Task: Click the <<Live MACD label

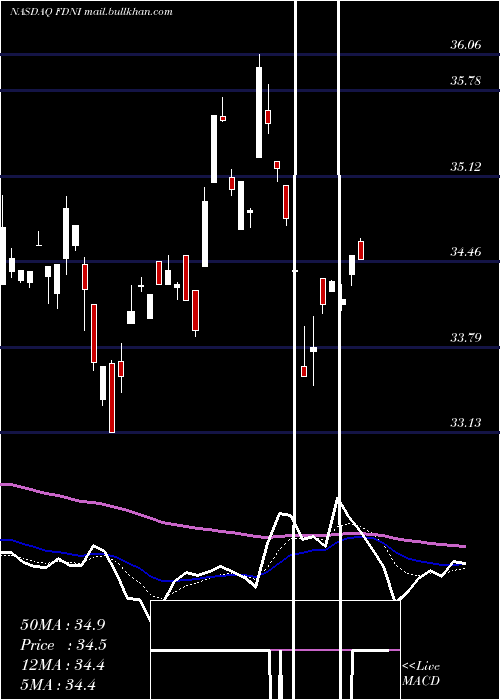Action: click(x=421, y=673)
